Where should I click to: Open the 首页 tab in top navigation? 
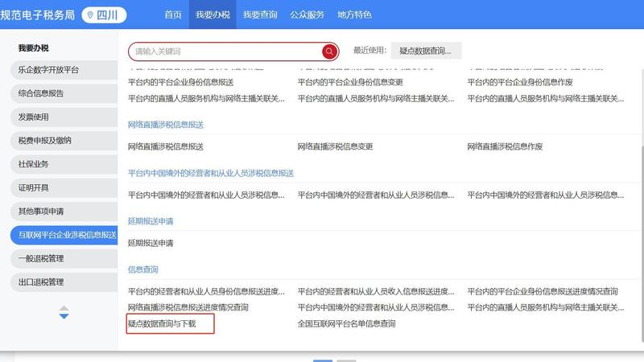click(173, 14)
